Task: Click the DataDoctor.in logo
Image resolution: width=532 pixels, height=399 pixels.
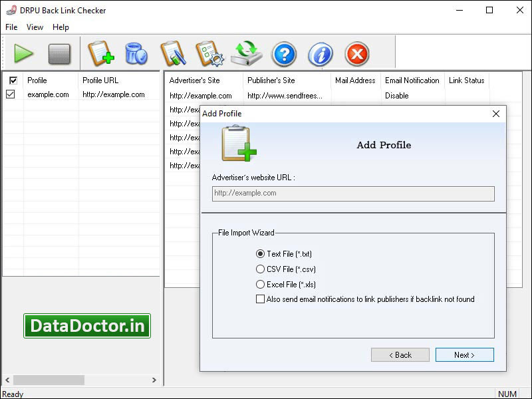Action: pyautogui.click(x=86, y=325)
